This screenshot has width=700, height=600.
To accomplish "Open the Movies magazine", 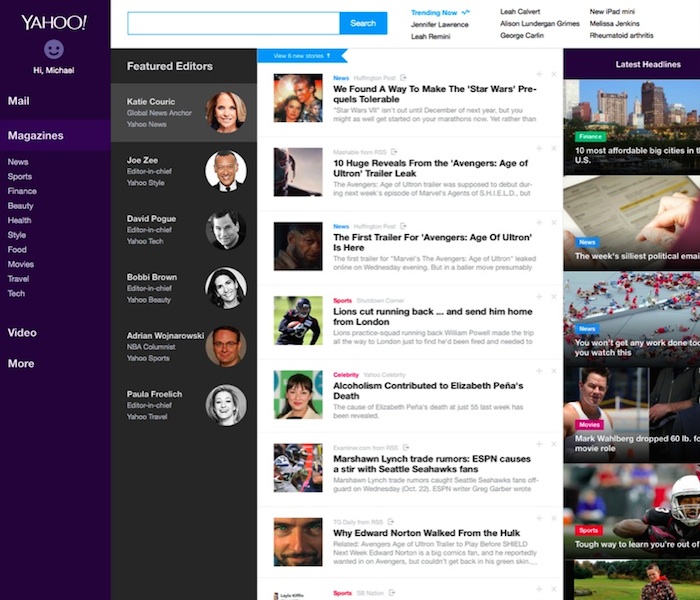I will [21, 264].
